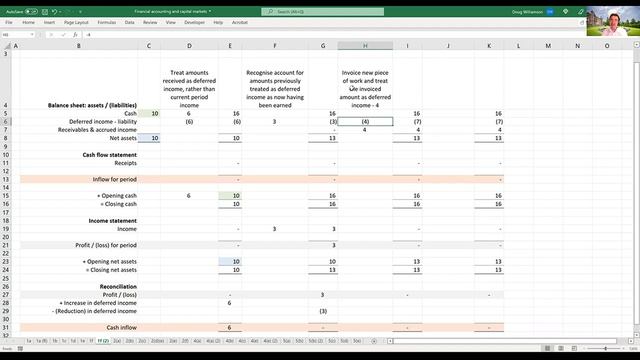640x360 pixels.
Task: Click the Cancel X formula bar icon
Action: click(51, 35)
